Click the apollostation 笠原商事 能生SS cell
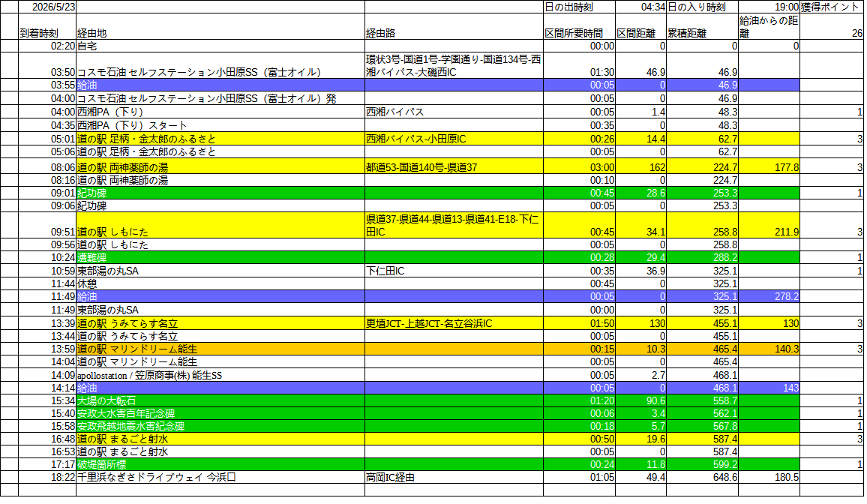This screenshot has width=867, height=504. coord(220,375)
